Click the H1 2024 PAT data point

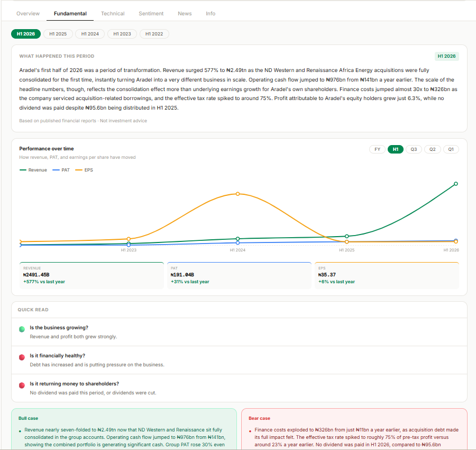[x=237, y=243]
